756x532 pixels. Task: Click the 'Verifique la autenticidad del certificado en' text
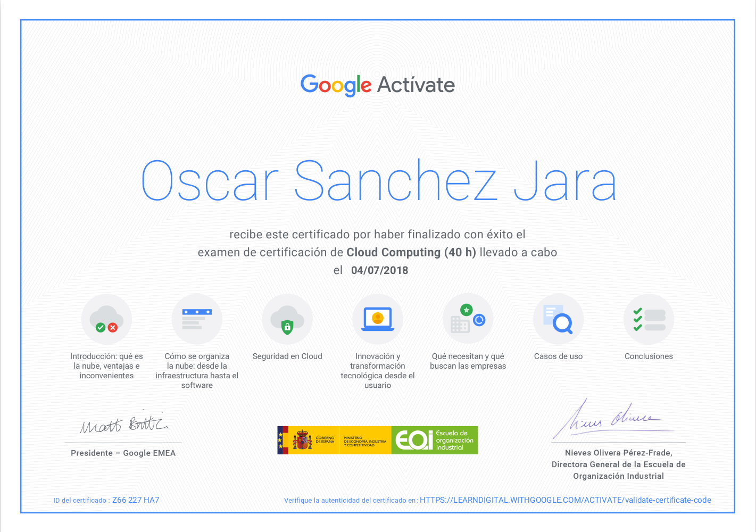[x=351, y=501]
